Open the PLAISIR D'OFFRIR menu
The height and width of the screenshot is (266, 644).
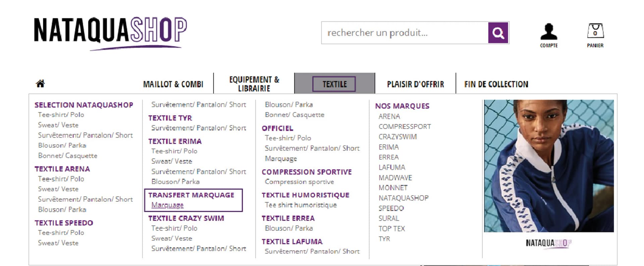(x=416, y=84)
